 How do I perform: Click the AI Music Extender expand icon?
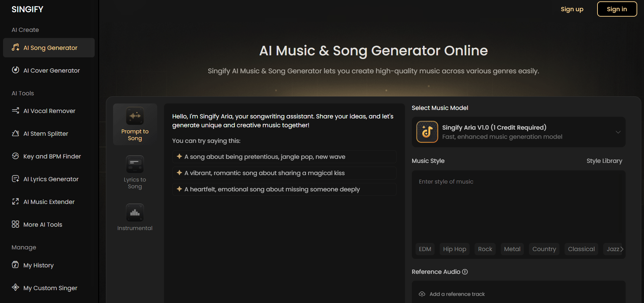pyautogui.click(x=15, y=202)
